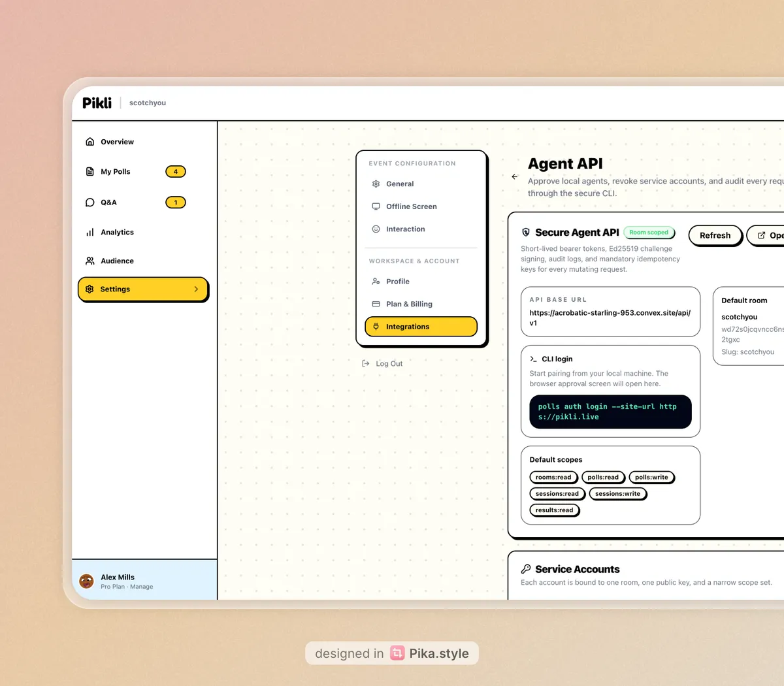Viewport: 784px width, 686px height.
Task: Click the Refresh button
Action: tap(715, 235)
